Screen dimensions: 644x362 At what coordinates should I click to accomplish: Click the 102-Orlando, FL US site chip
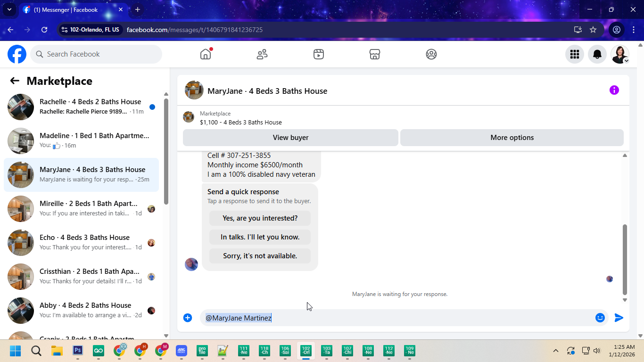[x=91, y=30]
